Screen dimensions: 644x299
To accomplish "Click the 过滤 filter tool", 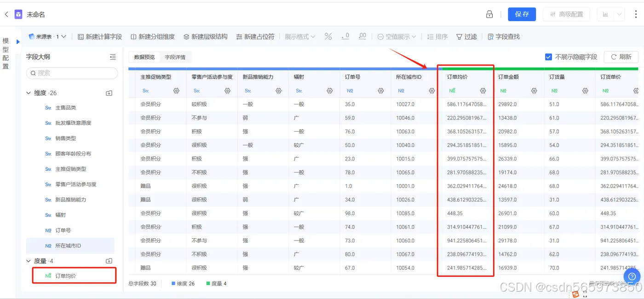I will [x=466, y=37].
